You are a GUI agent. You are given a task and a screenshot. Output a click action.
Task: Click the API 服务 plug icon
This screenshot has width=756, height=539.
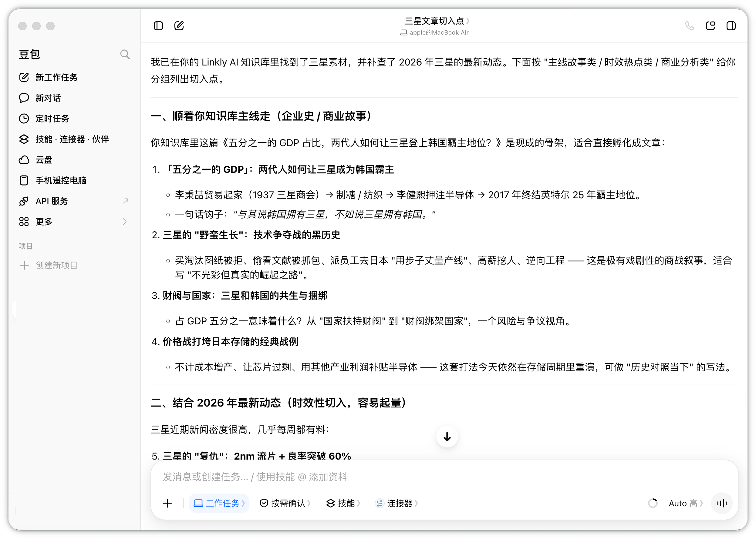pyautogui.click(x=24, y=201)
